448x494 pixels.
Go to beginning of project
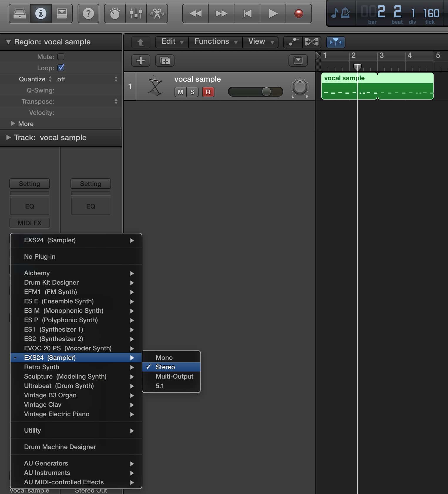(x=247, y=14)
